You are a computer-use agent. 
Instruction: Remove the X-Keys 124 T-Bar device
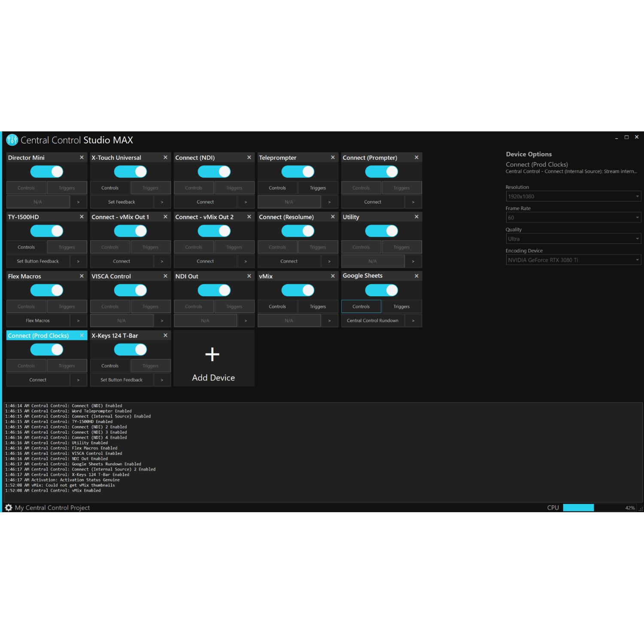click(x=165, y=335)
